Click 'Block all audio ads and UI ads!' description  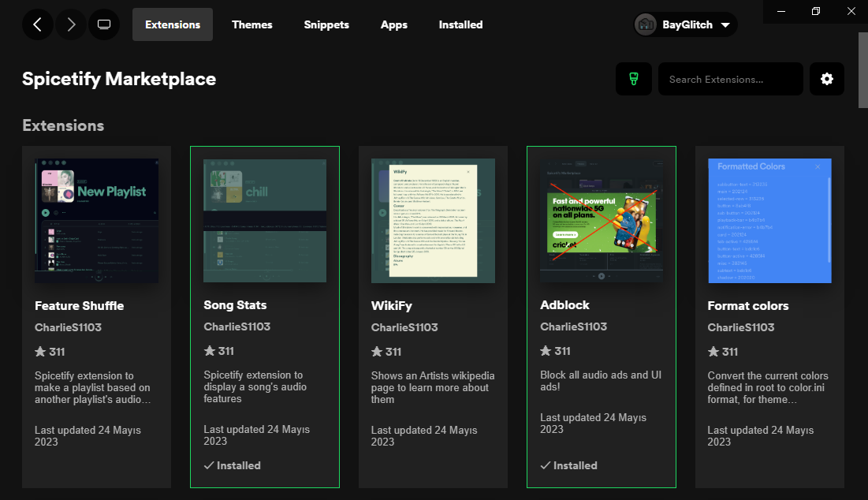pyautogui.click(x=601, y=381)
